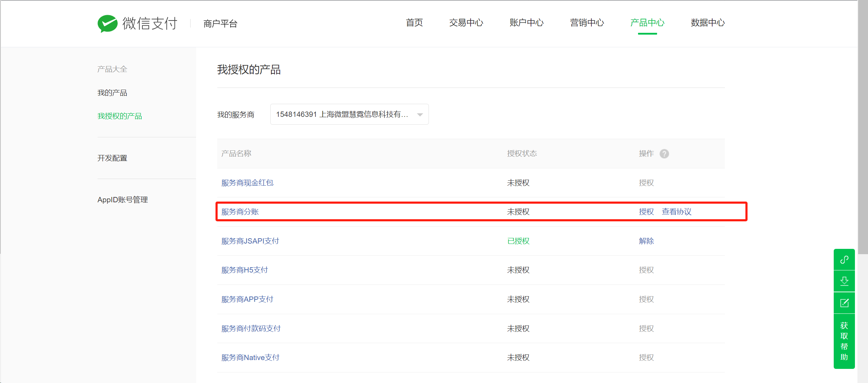Click 产品名称 column header
This screenshot has height=383, width=868.
(236, 154)
